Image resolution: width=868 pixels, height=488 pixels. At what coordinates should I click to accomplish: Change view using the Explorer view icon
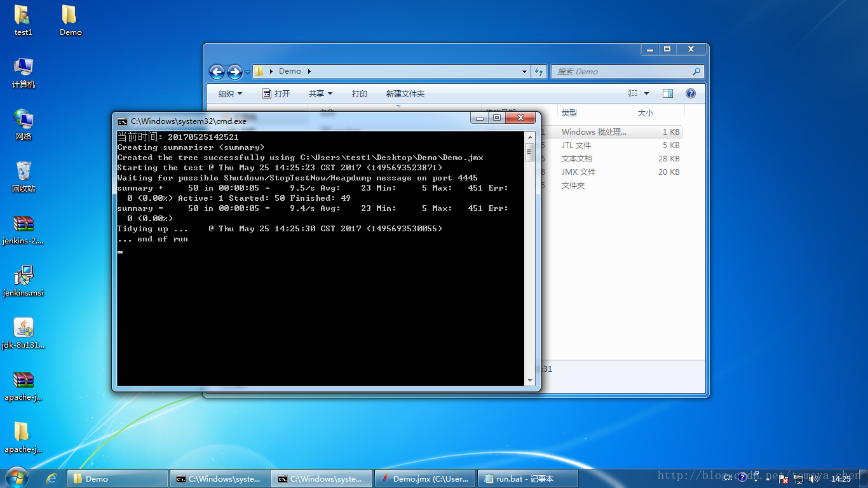633,93
